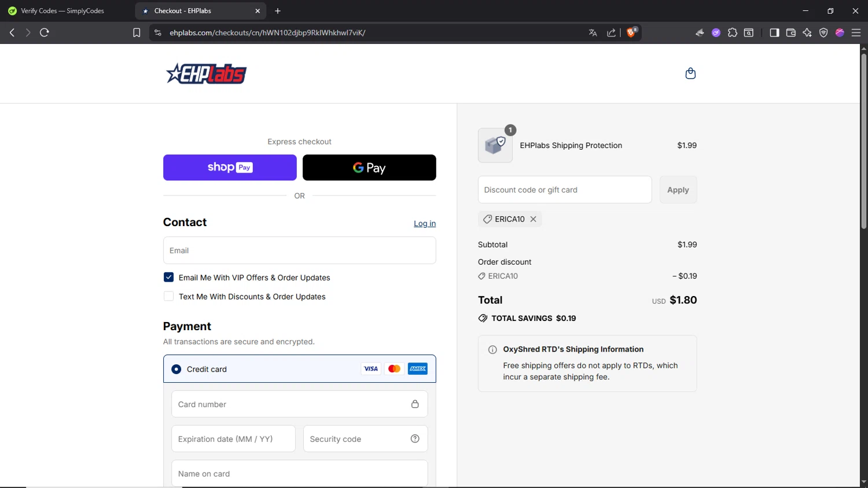Click the page vertical scrollbar thumb
Screen dimensions: 868x488
point(863,142)
